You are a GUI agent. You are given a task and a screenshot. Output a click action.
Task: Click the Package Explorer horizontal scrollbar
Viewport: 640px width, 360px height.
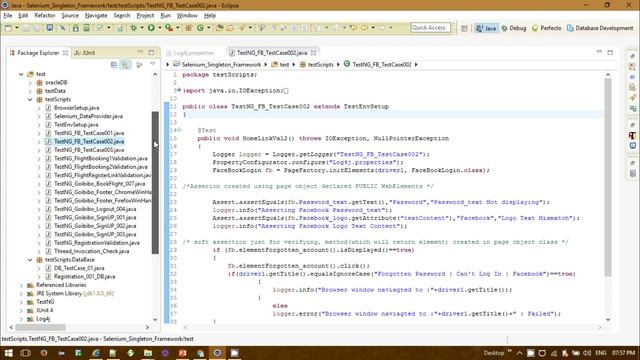pyautogui.click(x=40, y=327)
